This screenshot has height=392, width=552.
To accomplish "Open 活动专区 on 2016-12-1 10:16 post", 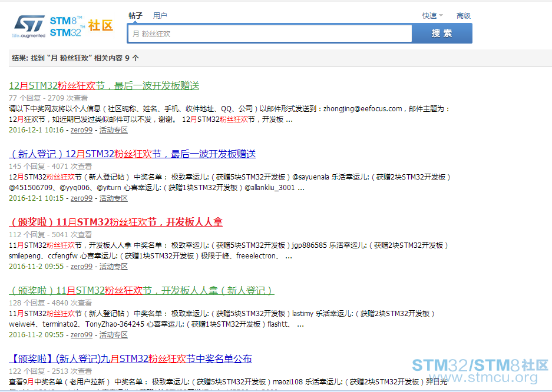I will tap(113, 130).
